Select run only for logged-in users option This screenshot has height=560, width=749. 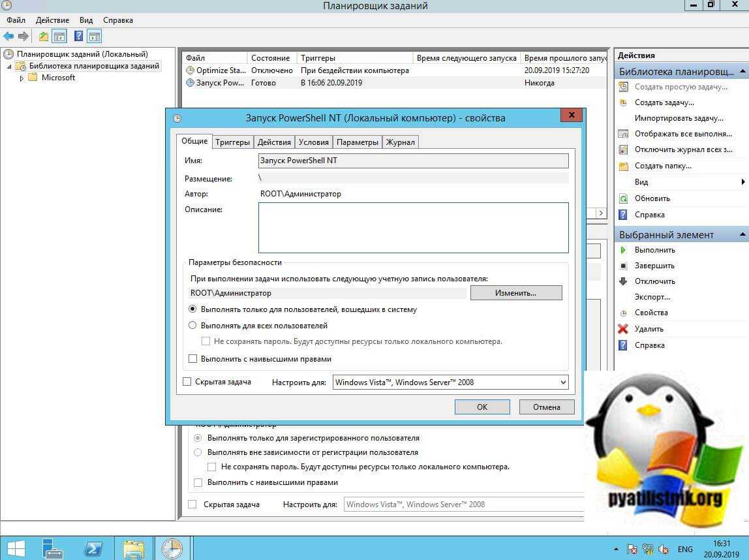(192, 309)
